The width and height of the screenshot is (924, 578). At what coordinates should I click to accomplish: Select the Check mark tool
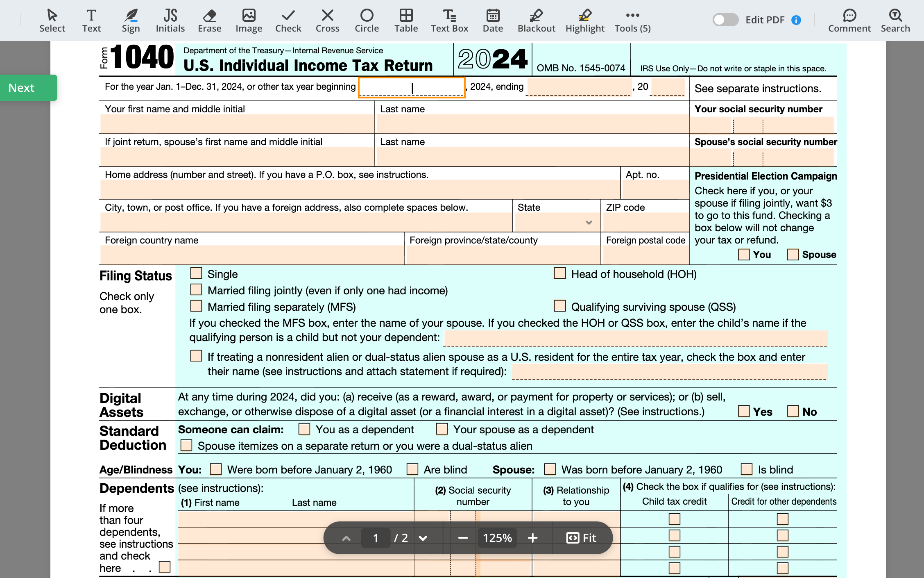(288, 20)
